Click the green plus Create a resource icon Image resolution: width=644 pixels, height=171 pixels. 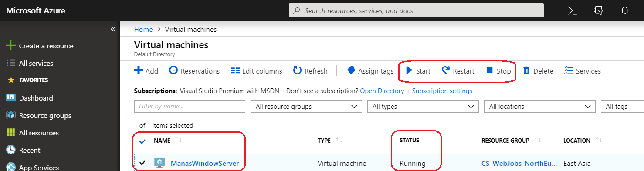[11, 46]
